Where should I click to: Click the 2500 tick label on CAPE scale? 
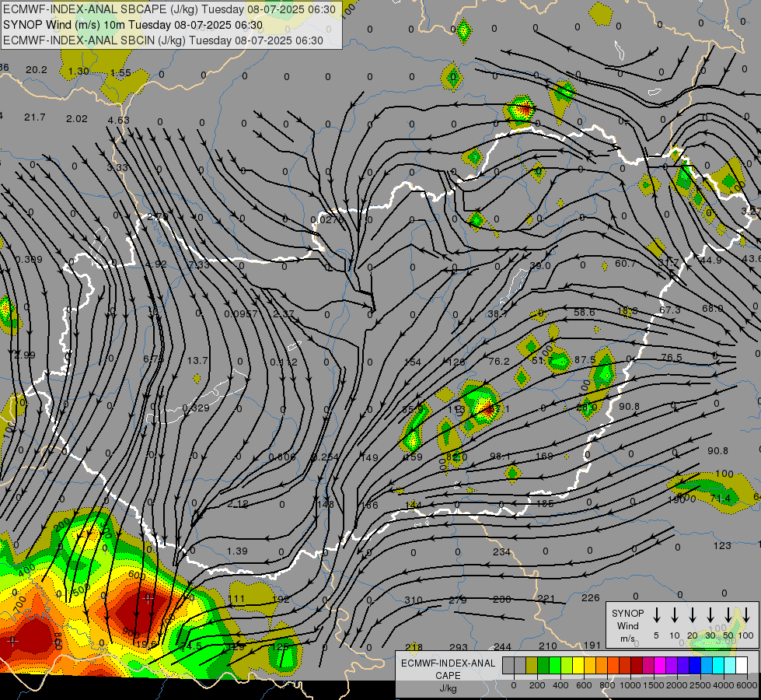click(x=700, y=685)
